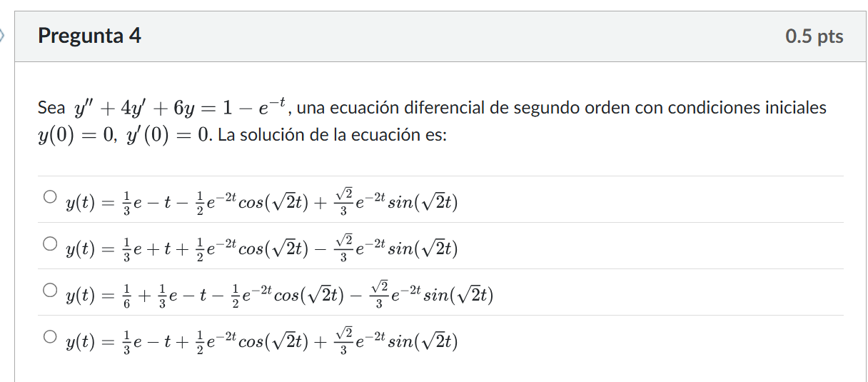
Task: Click the arrow icon left of Pregunta 4
Action: [x=3, y=34]
